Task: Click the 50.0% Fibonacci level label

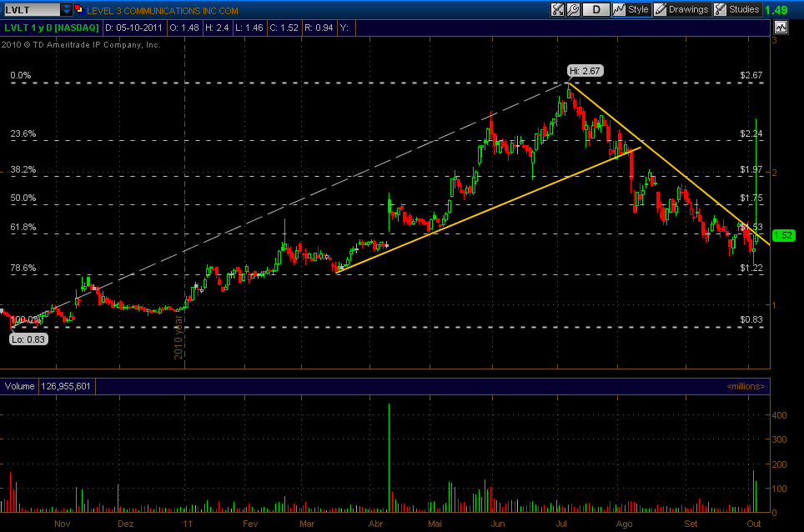Action: (x=23, y=198)
